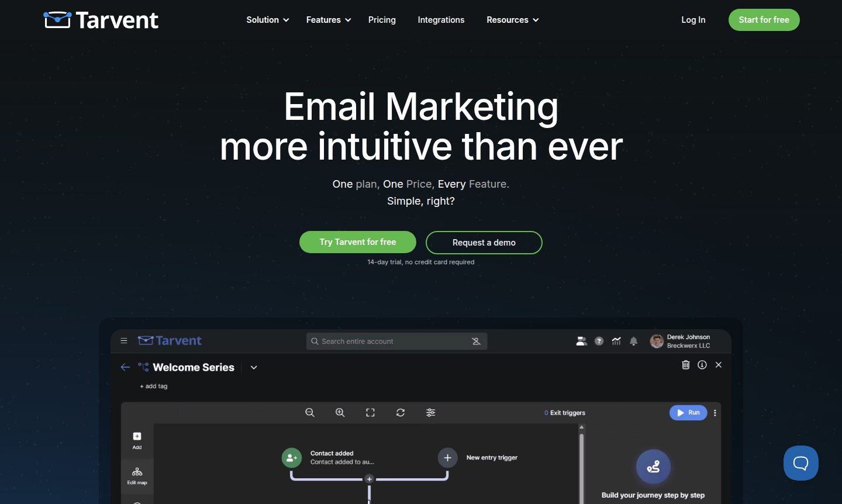Click the zoom out magnifier icon
The width and height of the screenshot is (842, 504).
pyautogui.click(x=310, y=413)
